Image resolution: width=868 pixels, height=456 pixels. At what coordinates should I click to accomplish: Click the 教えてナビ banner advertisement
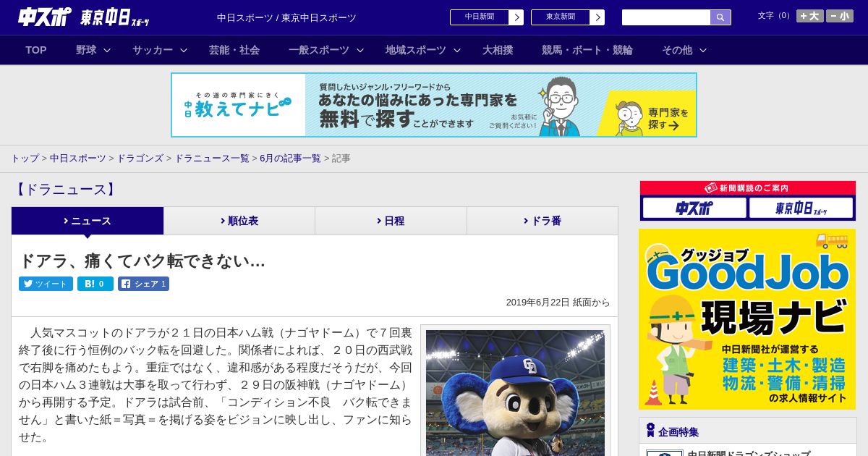[434, 105]
